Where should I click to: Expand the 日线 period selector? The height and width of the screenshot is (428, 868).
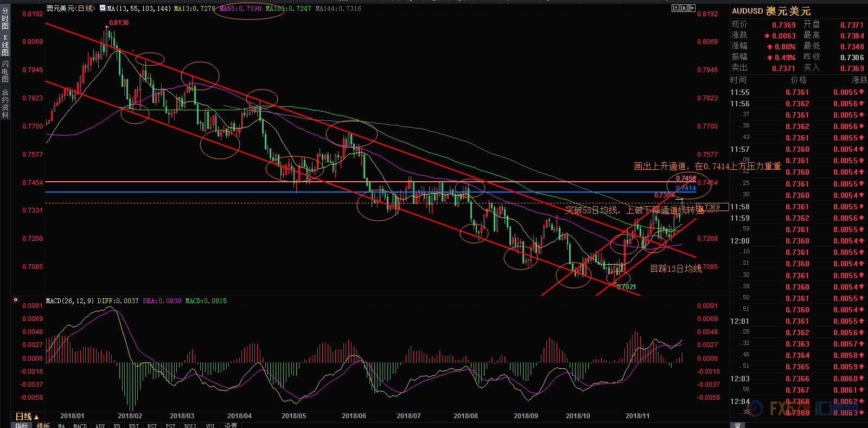tap(27, 417)
